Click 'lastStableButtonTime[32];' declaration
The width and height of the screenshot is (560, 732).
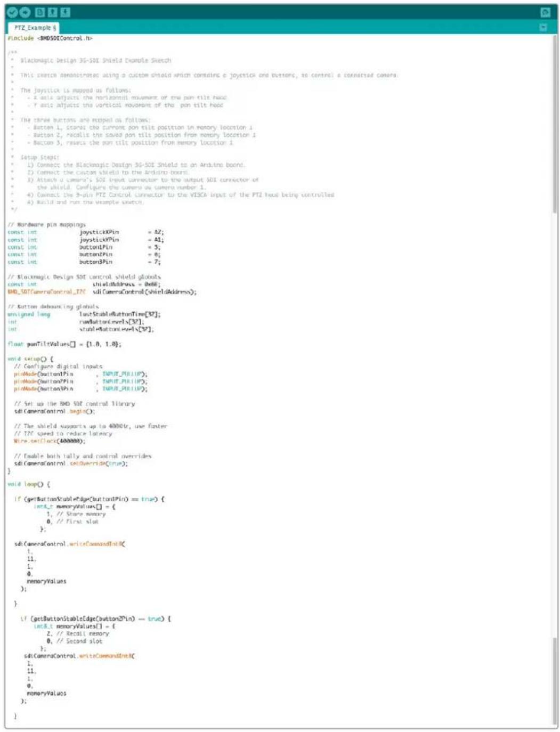(120, 314)
